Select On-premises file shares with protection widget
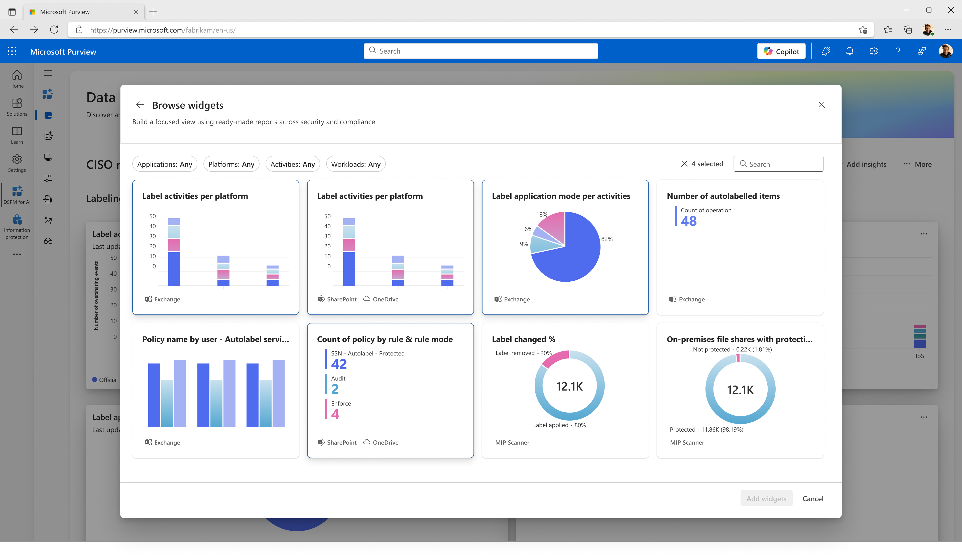 click(x=740, y=390)
